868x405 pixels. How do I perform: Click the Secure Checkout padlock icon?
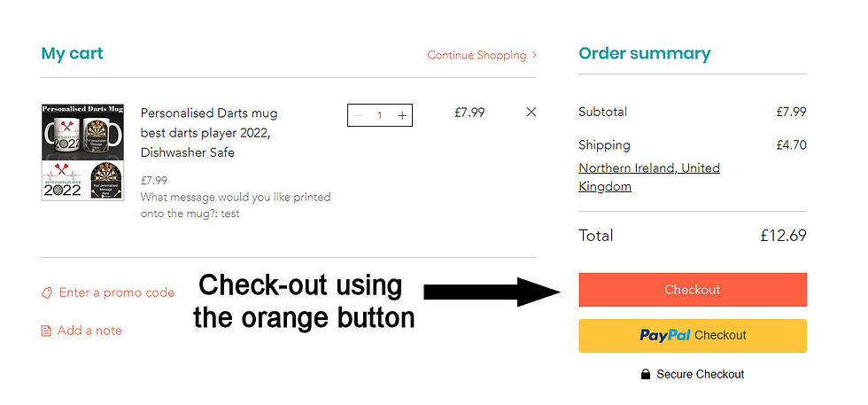(x=646, y=374)
